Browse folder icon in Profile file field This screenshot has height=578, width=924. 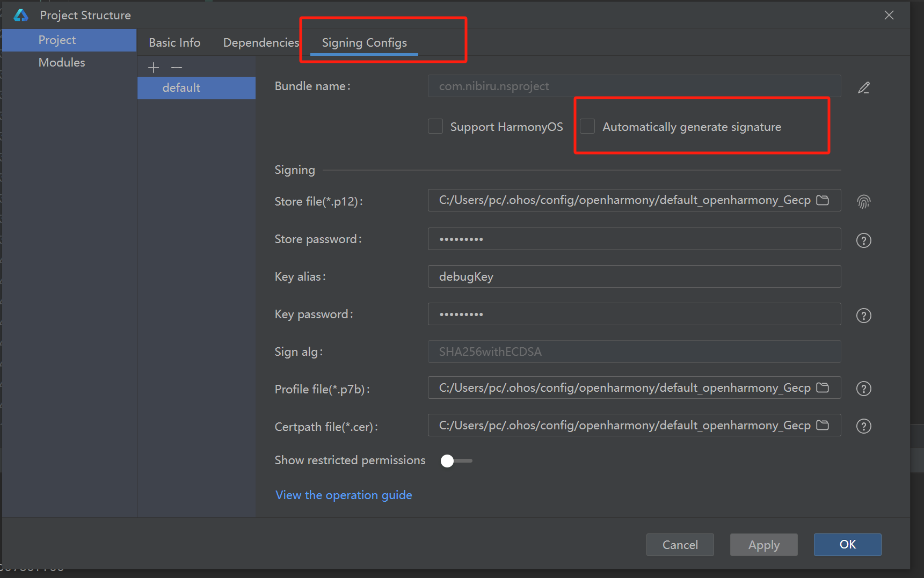[x=823, y=387]
